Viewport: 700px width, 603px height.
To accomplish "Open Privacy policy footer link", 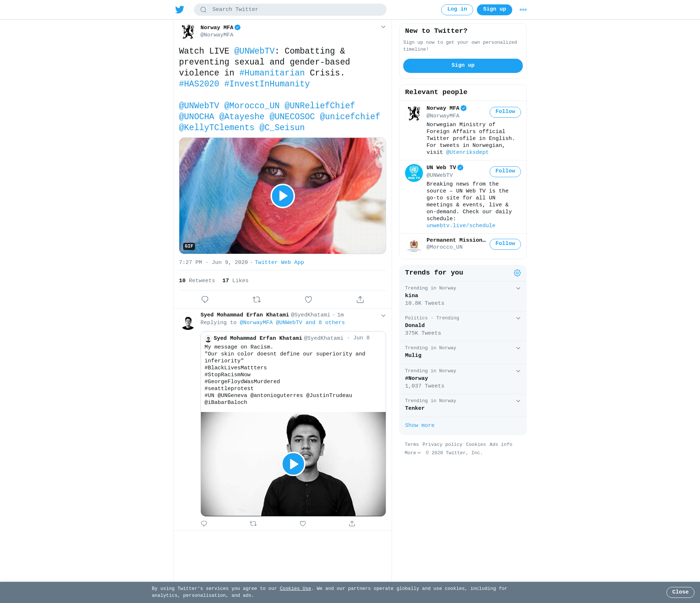I will [442, 445].
